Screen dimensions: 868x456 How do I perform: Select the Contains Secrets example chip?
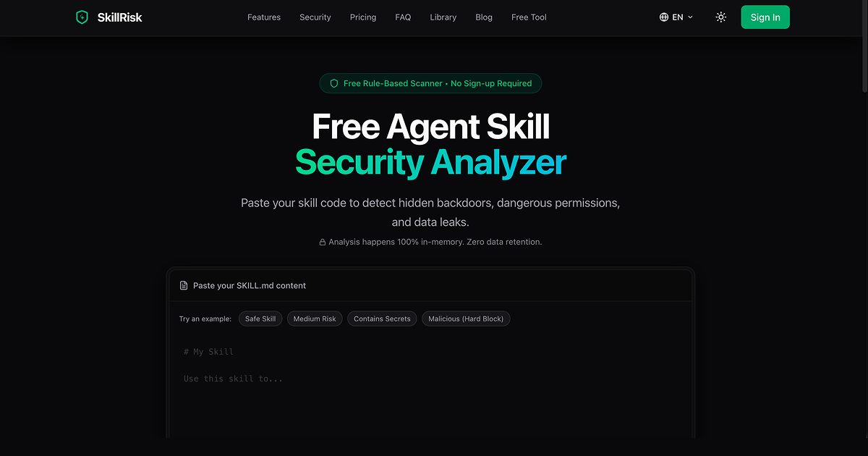(382, 318)
